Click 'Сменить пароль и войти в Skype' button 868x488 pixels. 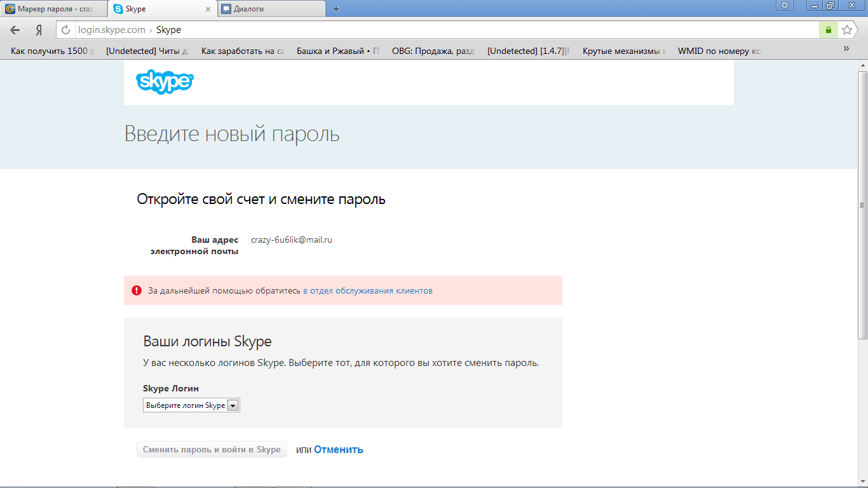click(x=212, y=449)
